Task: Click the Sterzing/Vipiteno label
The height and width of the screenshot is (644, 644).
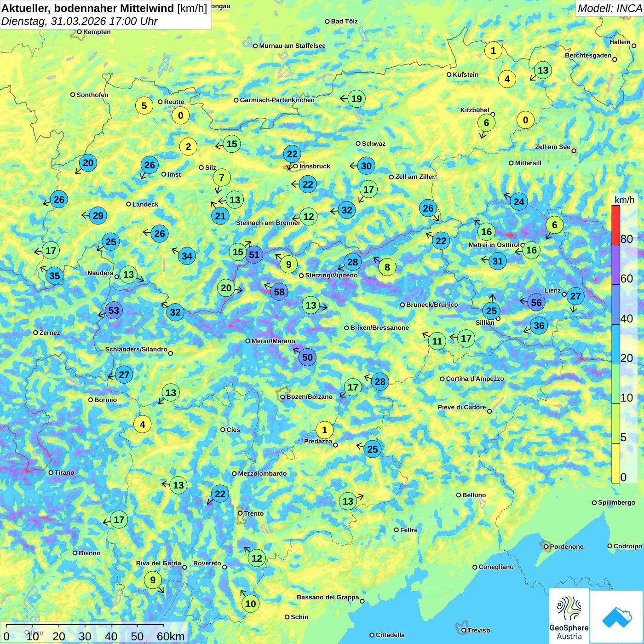Action: tap(331, 275)
